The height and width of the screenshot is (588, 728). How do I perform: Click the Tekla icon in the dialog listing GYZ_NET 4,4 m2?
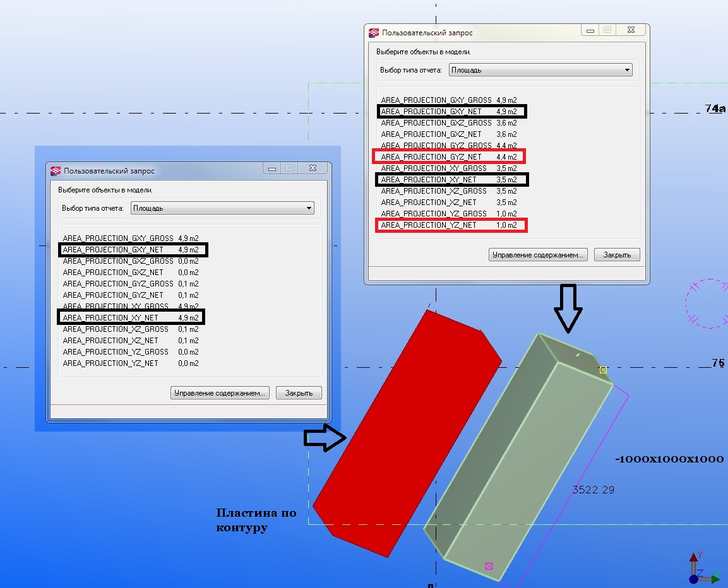[x=374, y=32]
